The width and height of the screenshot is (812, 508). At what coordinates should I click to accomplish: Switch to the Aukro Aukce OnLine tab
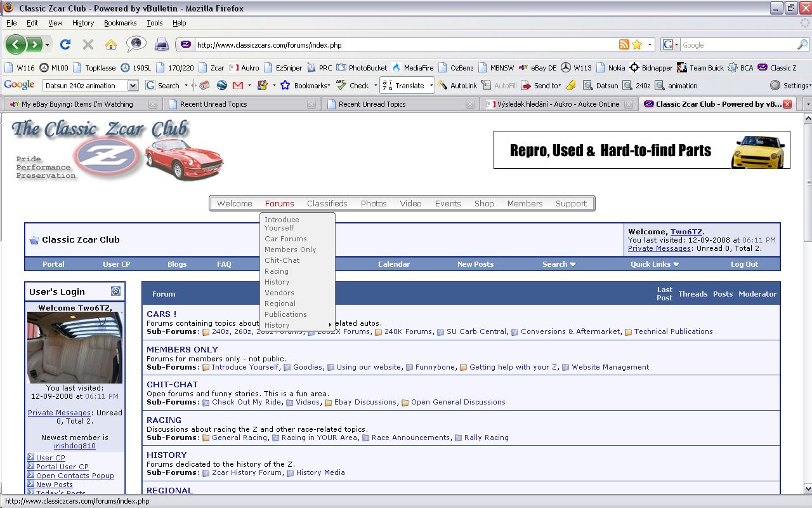point(558,104)
